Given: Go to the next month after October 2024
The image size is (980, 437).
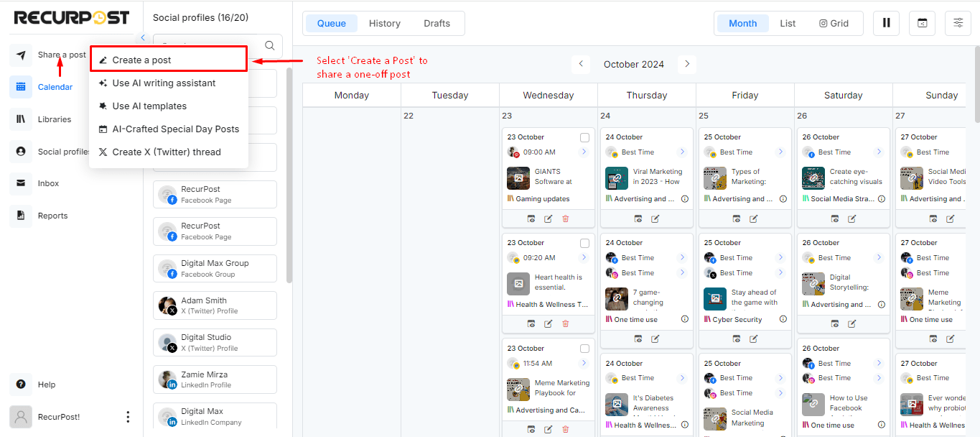Looking at the screenshot, I should tap(687, 64).
